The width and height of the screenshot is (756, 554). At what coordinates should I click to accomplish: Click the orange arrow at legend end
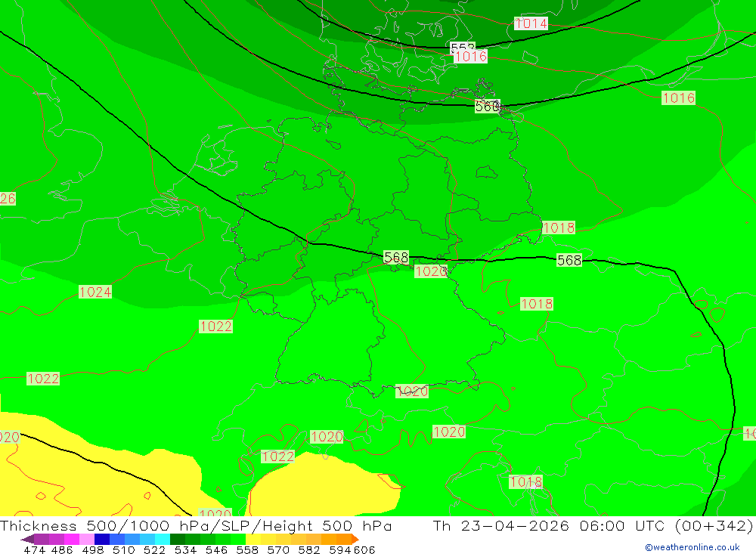click(x=355, y=539)
